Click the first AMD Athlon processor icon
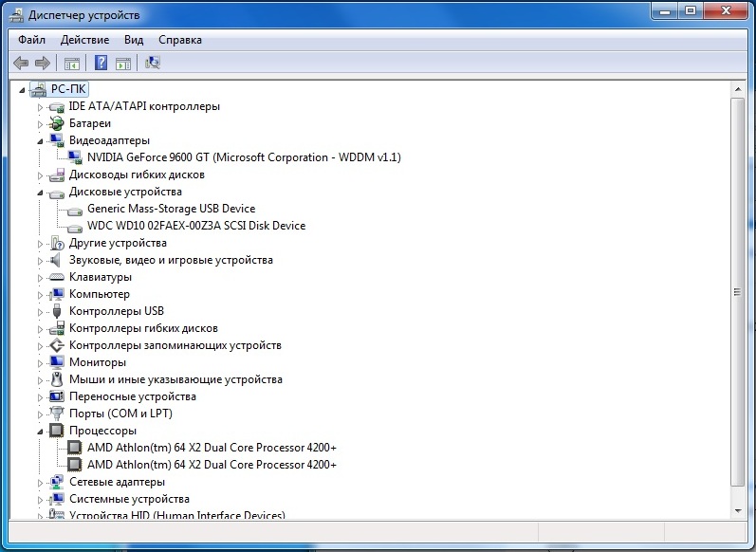The height and width of the screenshot is (552, 756). 75,448
